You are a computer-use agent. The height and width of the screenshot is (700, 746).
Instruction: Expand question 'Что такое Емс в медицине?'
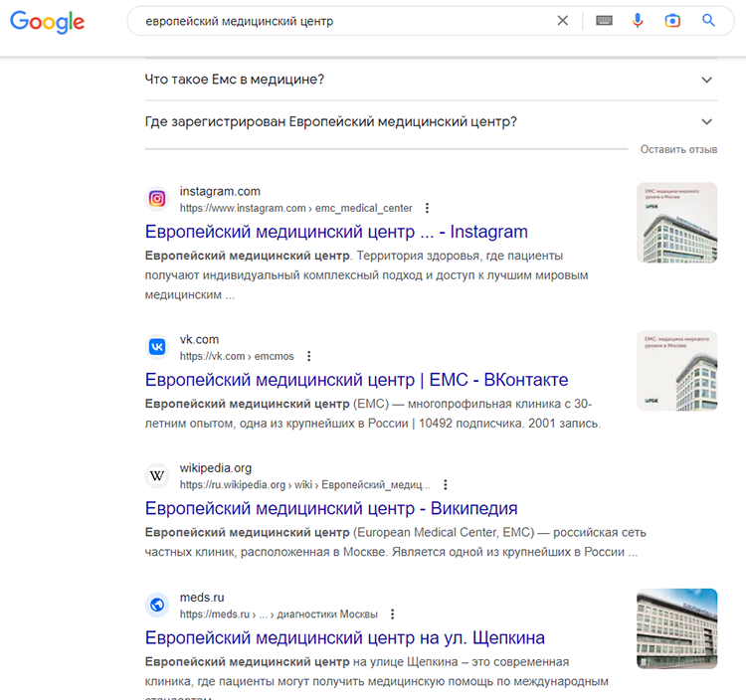coord(707,80)
